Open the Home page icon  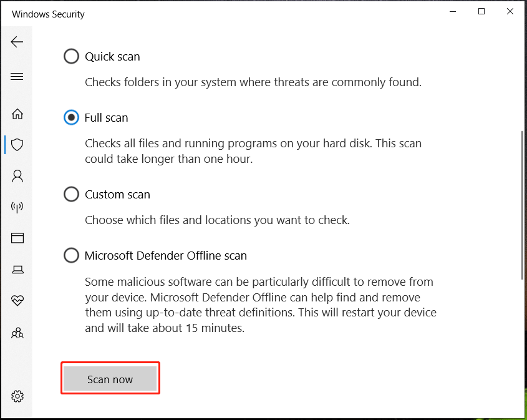[17, 114]
